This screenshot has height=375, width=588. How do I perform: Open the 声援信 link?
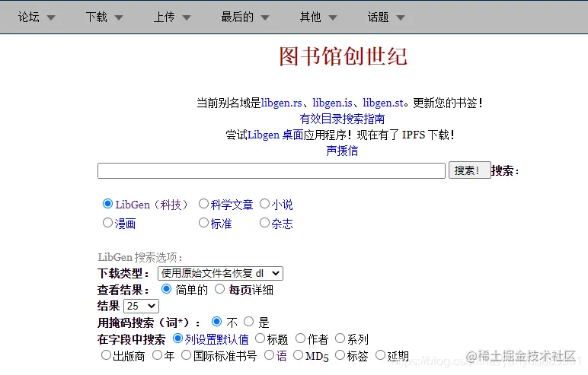coord(342,151)
